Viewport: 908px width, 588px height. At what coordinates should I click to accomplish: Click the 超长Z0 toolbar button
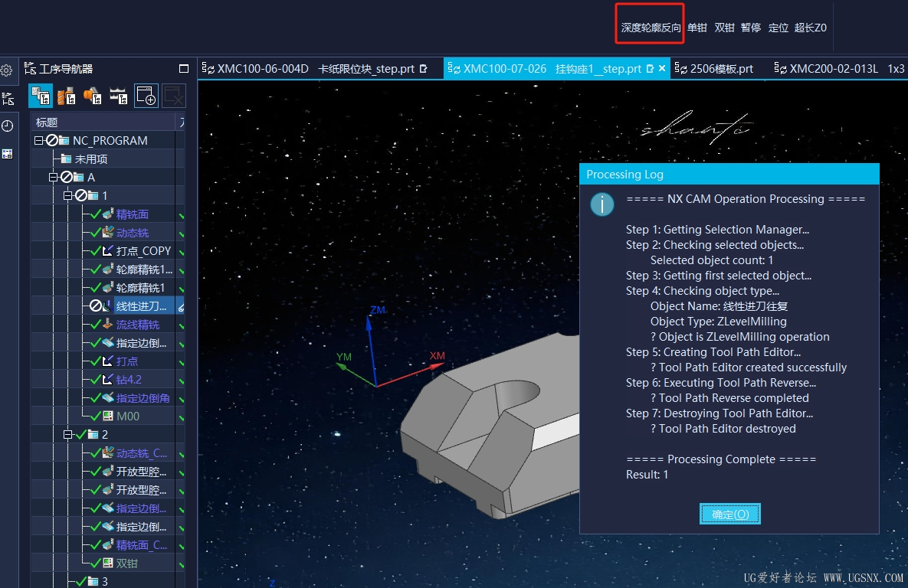pos(810,28)
